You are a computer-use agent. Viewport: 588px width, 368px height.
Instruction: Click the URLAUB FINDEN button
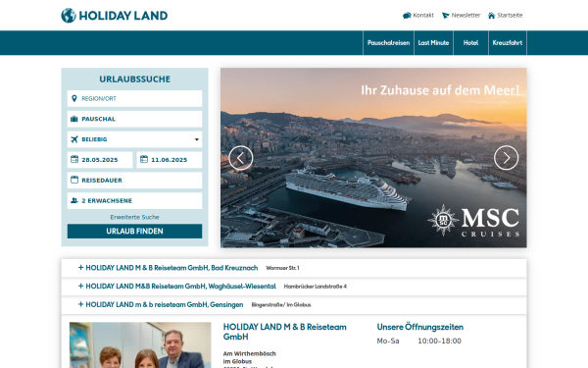pyautogui.click(x=134, y=232)
